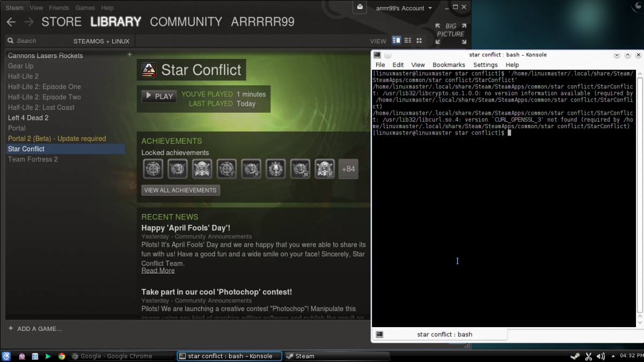Switch to the Steam taskbar entry
This screenshot has height=362, width=644.
(x=336, y=356)
